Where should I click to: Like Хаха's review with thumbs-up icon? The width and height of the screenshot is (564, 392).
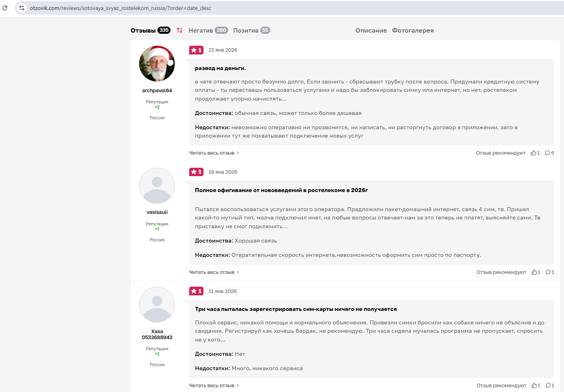[x=534, y=386]
